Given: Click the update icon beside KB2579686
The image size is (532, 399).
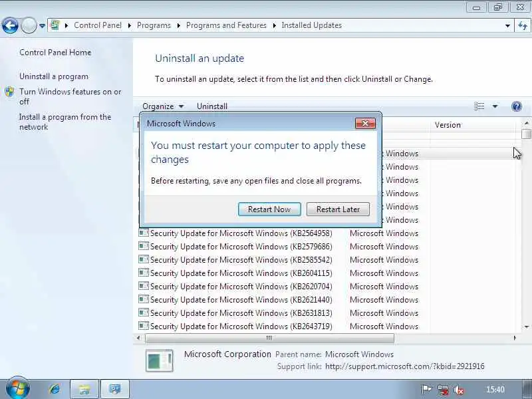Looking at the screenshot, I should click(x=144, y=246).
